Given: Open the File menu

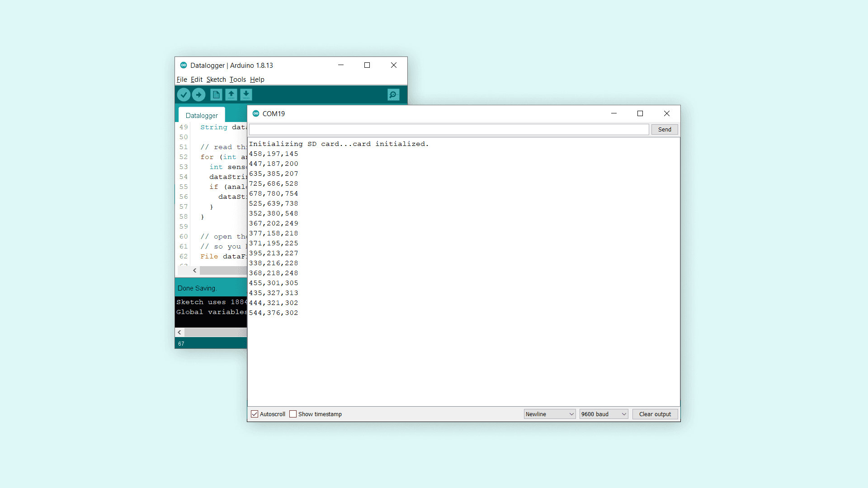Looking at the screenshot, I should [x=182, y=80].
